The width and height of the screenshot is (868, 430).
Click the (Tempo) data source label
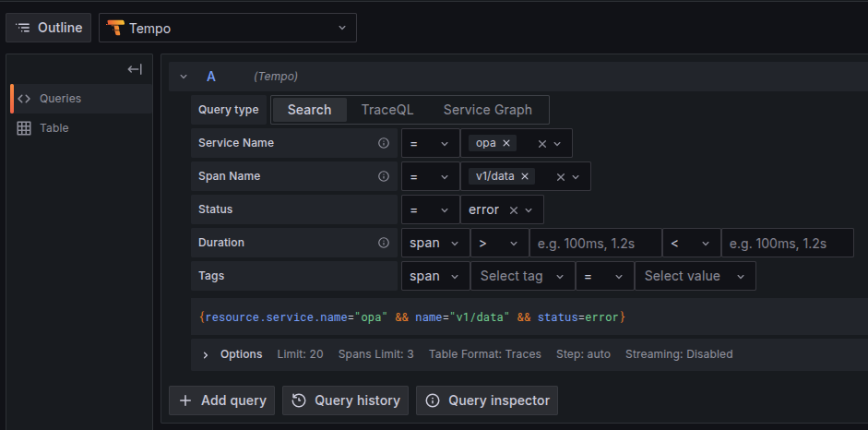pyautogui.click(x=276, y=77)
